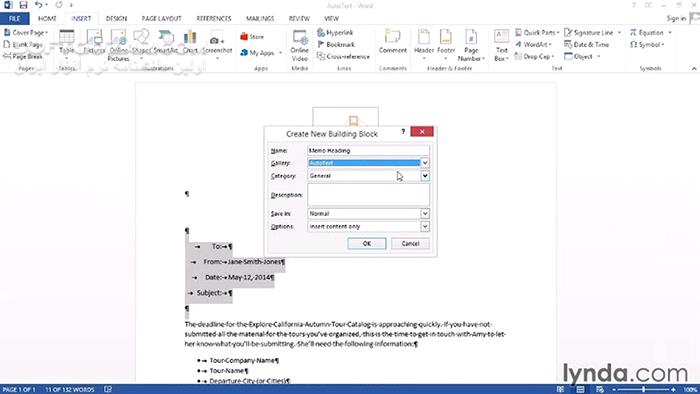Screen dimensions: 700x394
Task: Open the Office Store
Action: tap(252, 37)
